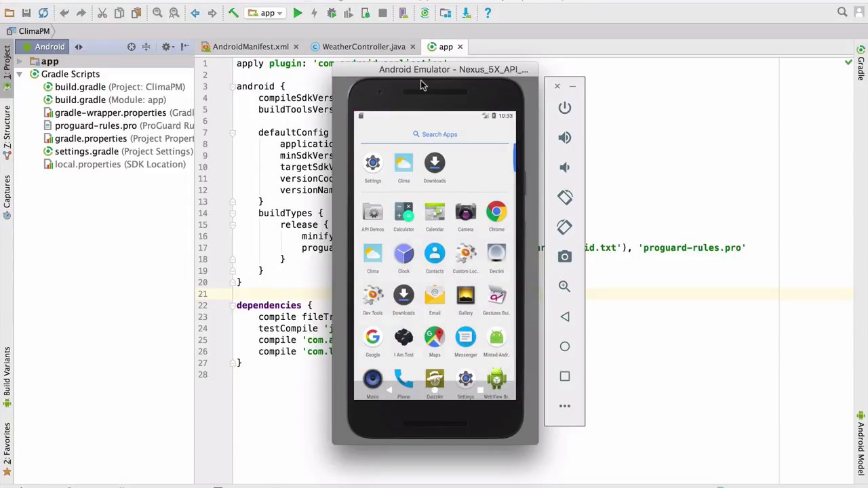Viewport: 868px width, 488px height.
Task: Open build.gradle (Module: app)
Action: [110, 100]
